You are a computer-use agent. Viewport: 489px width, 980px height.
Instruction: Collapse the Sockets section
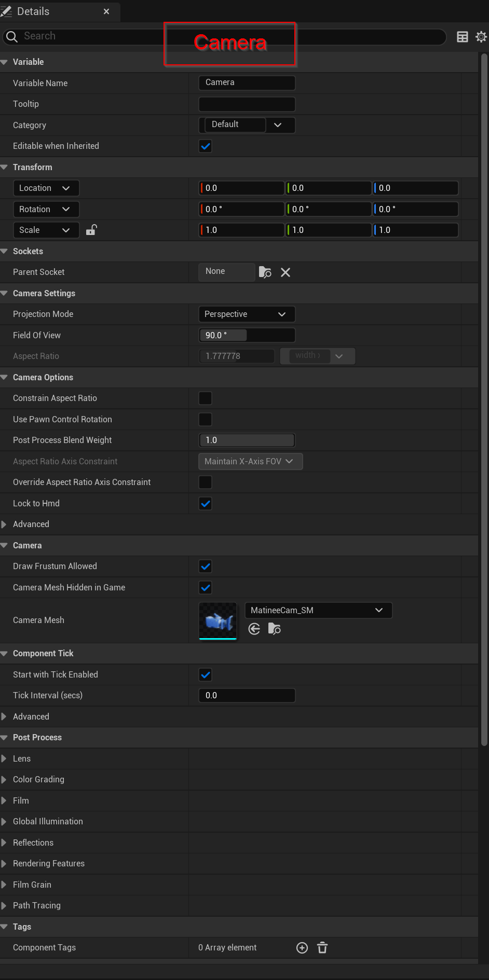coord(4,251)
